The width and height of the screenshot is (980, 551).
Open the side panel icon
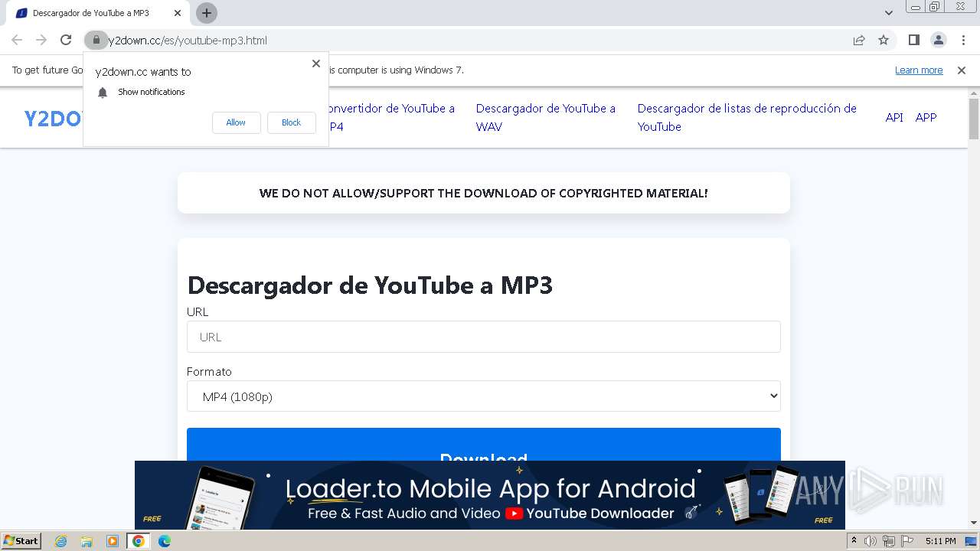pos(913,40)
